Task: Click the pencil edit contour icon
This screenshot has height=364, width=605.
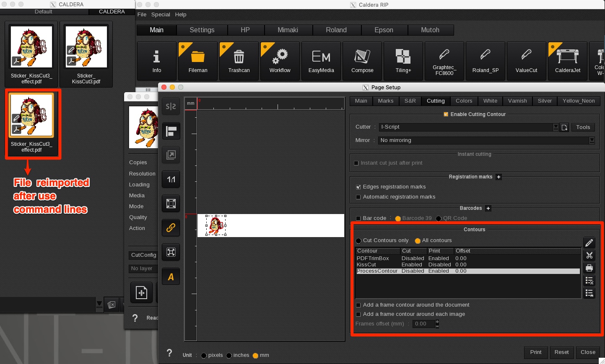Action: [589, 243]
